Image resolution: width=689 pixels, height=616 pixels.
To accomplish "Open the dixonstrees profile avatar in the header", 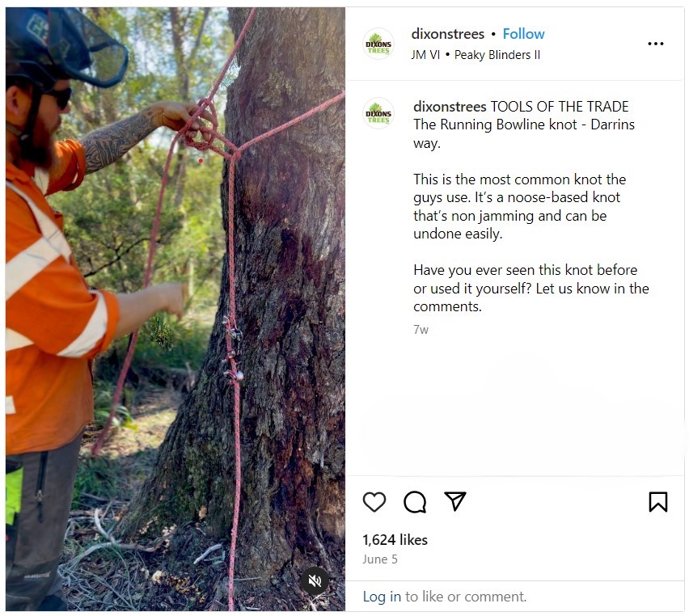I will [378, 43].
